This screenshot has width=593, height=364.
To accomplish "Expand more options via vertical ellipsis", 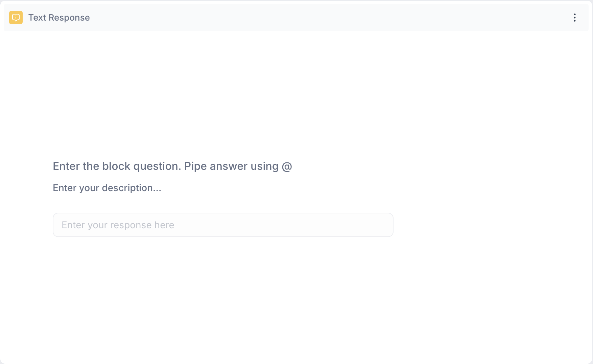I will pyautogui.click(x=574, y=18).
